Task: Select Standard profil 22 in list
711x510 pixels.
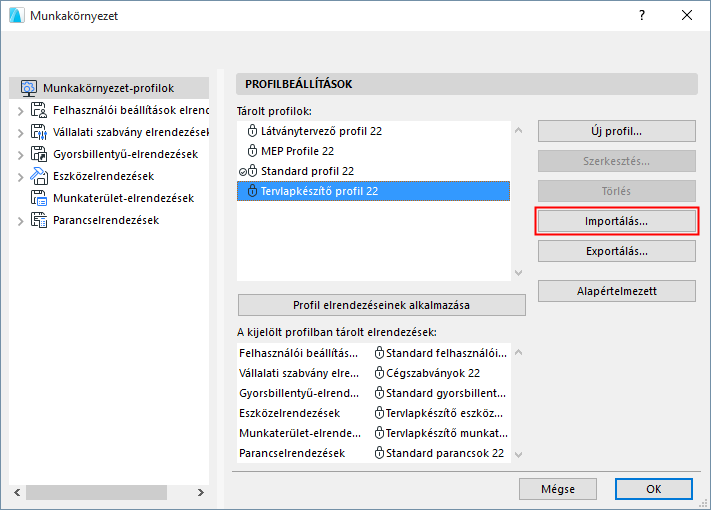Action: (373, 171)
